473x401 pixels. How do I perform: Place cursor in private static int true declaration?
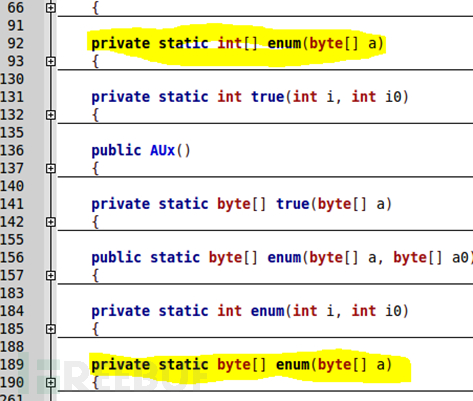point(250,97)
